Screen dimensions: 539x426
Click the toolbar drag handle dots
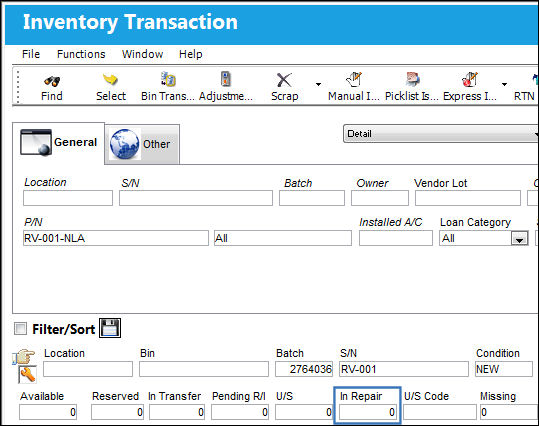coord(18,87)
